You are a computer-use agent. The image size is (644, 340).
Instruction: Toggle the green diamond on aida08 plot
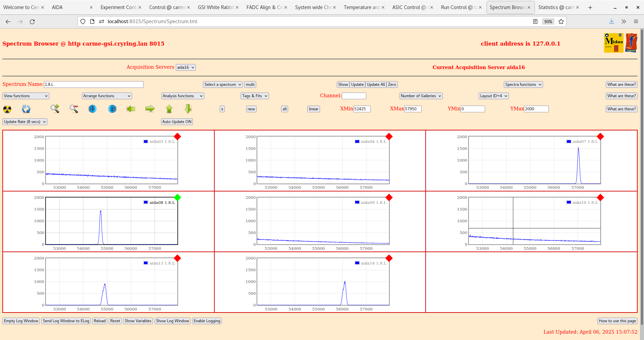(177, 197)
